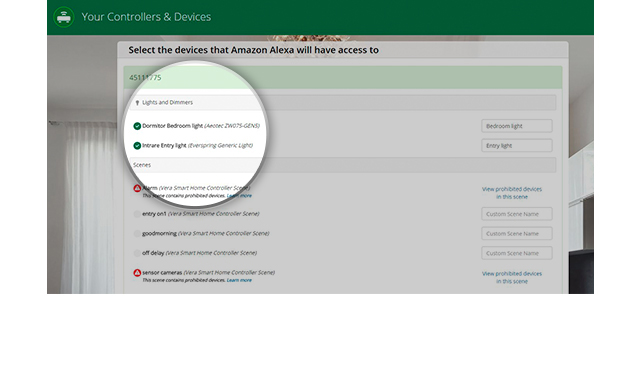
Task: Select the goodmorning scene checkbox
Action: (137, 233)
